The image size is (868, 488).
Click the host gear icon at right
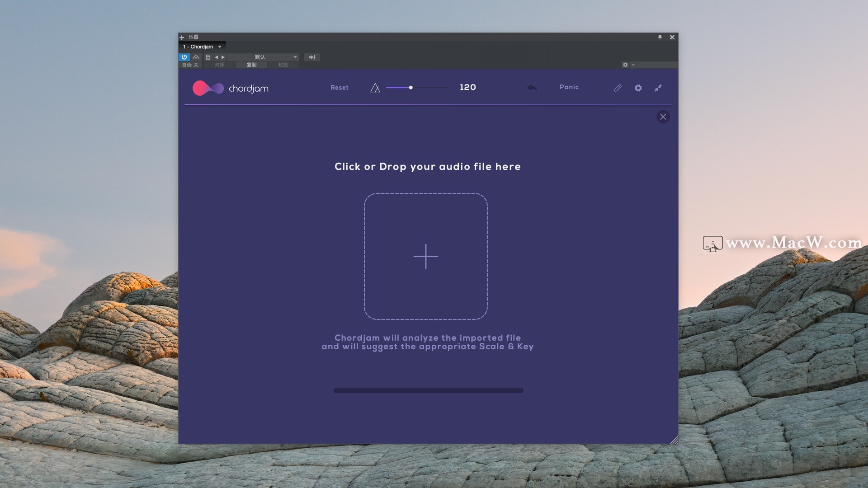tap(625, 65)
